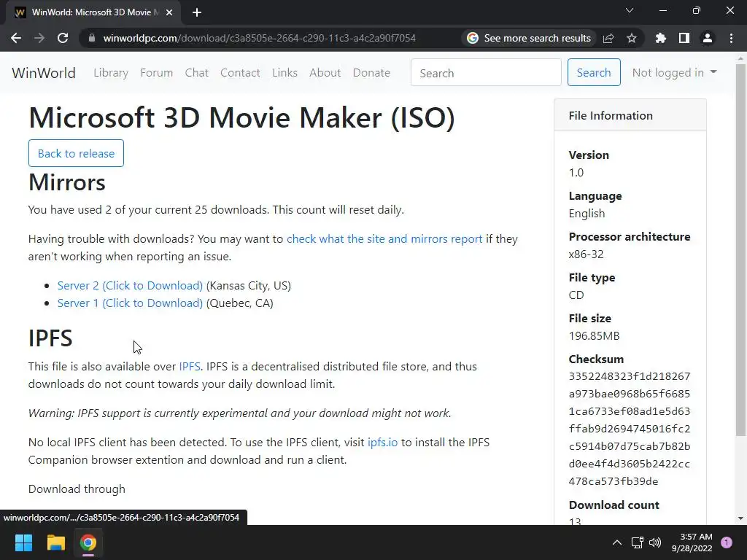This screenshot has width=747, height=560.
Task: Open the IPFS link in the paragraph
Action: 190,367
